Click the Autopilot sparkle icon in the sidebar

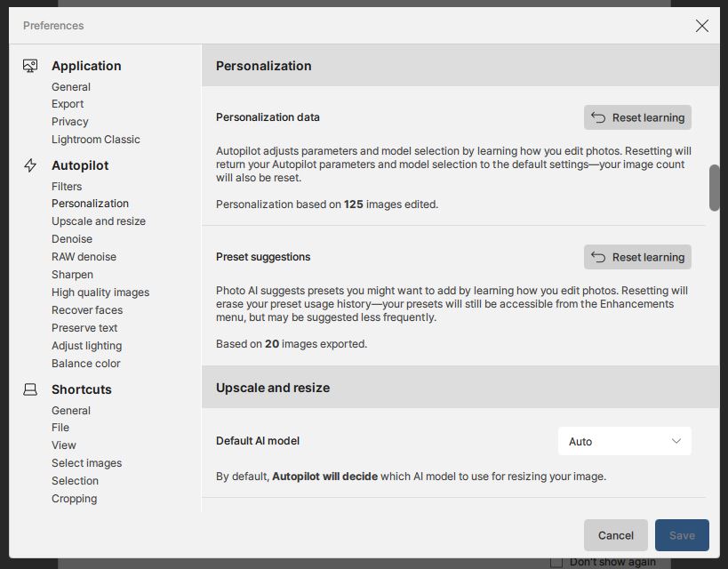[x=30, y=164]
